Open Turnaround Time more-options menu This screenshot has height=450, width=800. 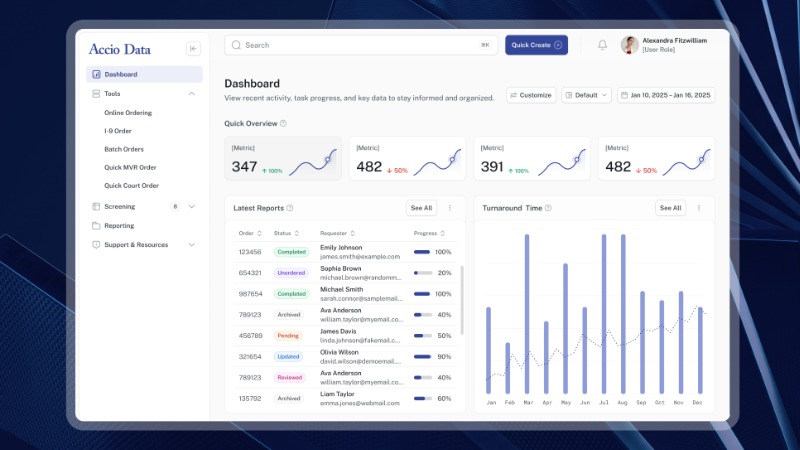point(699,208)
